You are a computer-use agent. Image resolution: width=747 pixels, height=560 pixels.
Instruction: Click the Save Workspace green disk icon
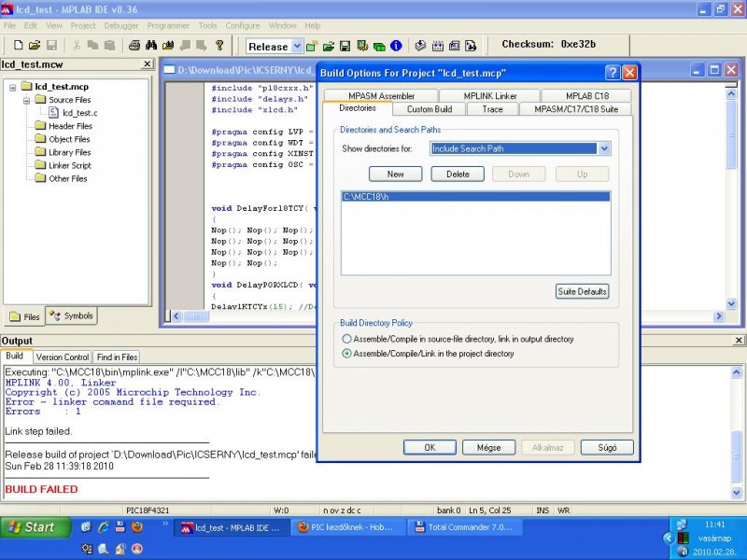pos(345,46)
